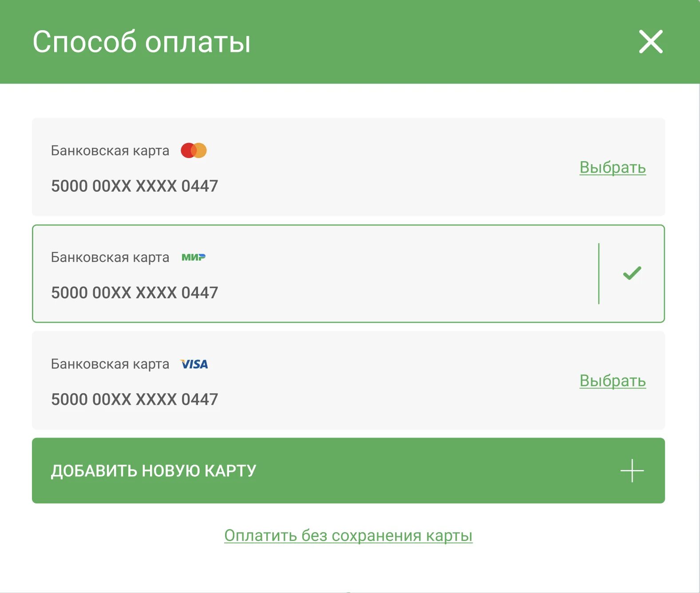This screenshot has height=593, width=700.
Task: Click the Mastercard card number text
Action: [x=134, y=186]
